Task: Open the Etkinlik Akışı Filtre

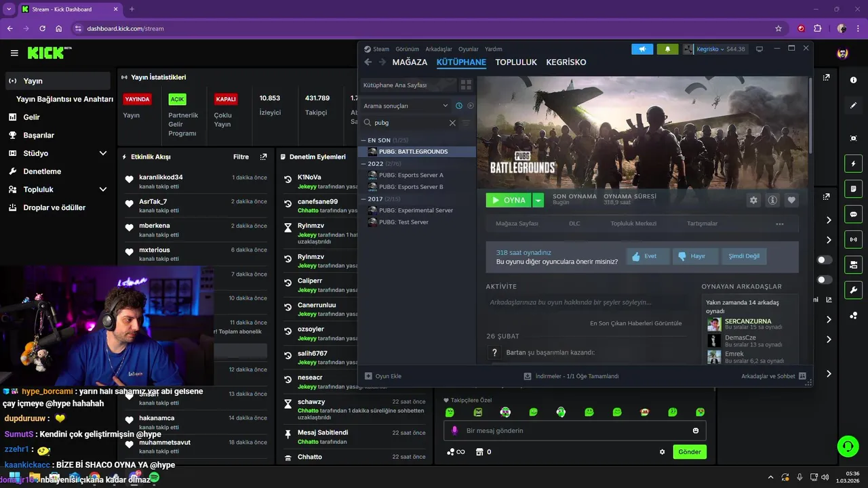Action: (x=241, y=157)
